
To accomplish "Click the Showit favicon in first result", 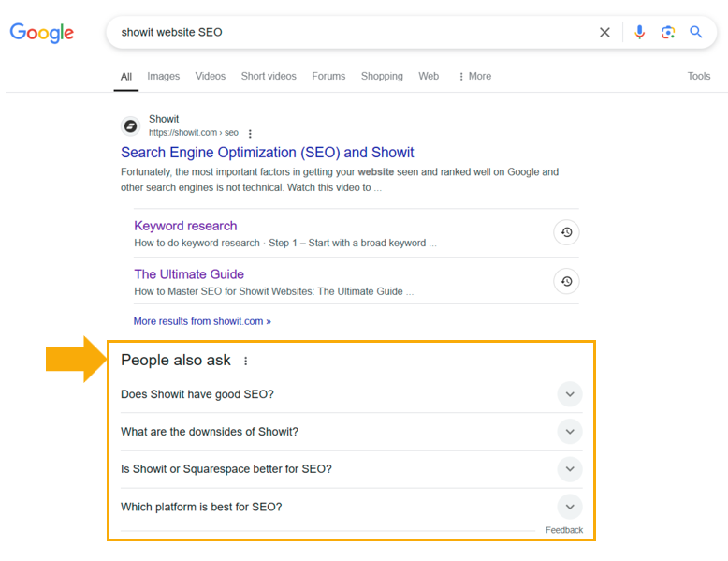I will coord(130,125).
